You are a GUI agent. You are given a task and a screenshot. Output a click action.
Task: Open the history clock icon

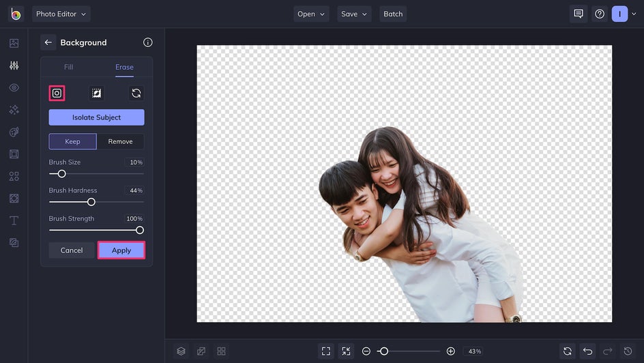(628, 351)
